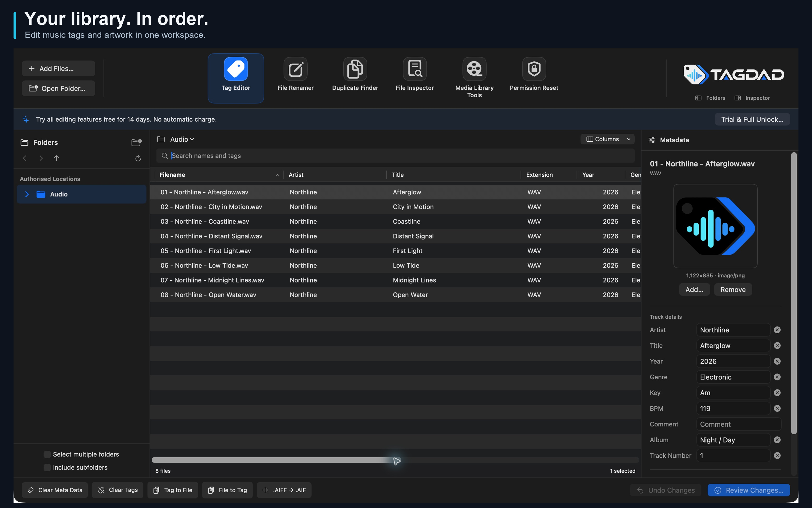Image resolution: width=812 pixels, height=508 pixels.
Task: Click Clear Tags button
Action: coord(118,490)
